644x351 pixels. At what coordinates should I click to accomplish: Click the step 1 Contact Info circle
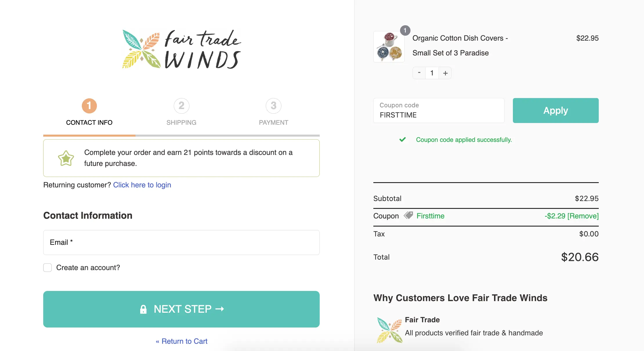point(89,106)
